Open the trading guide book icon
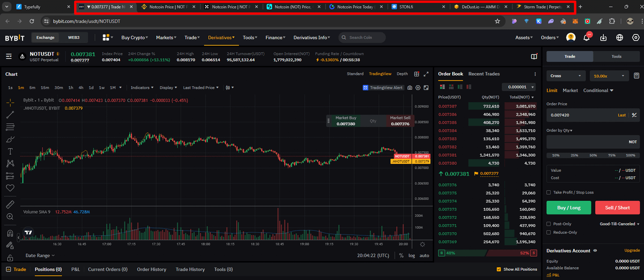 pyautogui.click(x=534, y=56)
